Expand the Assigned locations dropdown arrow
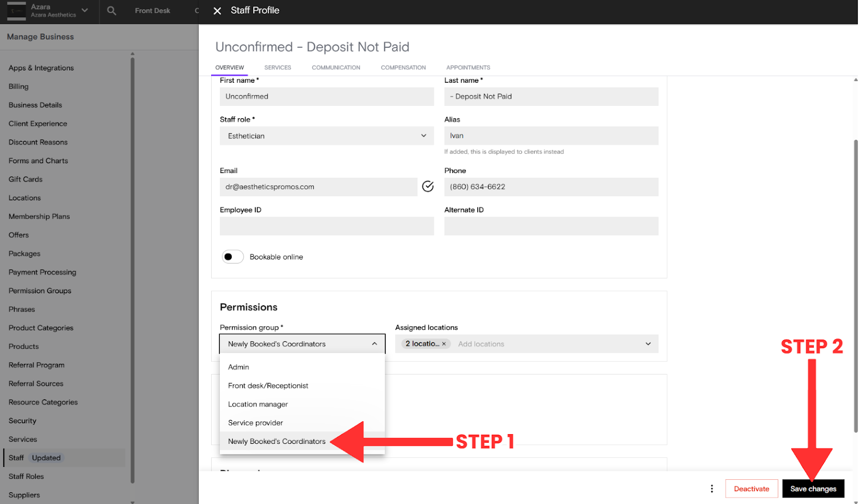This screenshot has height=504, width=860. (648, 344)
